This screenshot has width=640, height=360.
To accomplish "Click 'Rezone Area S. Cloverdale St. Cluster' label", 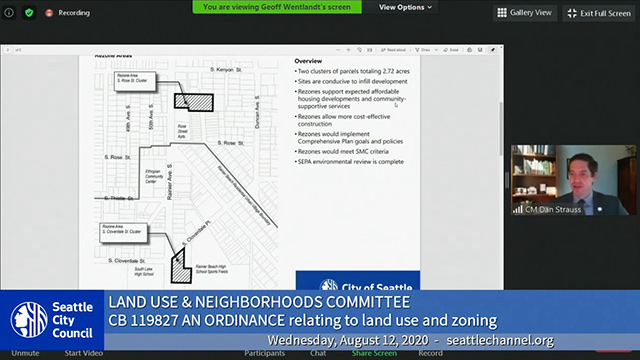I will (123, 233).
